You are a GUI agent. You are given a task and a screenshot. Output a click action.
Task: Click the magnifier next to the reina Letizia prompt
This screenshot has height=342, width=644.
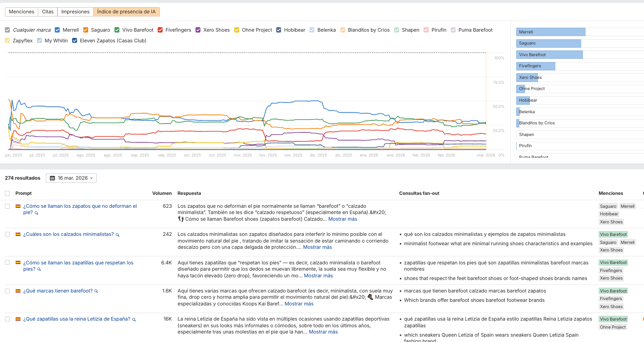134,319
